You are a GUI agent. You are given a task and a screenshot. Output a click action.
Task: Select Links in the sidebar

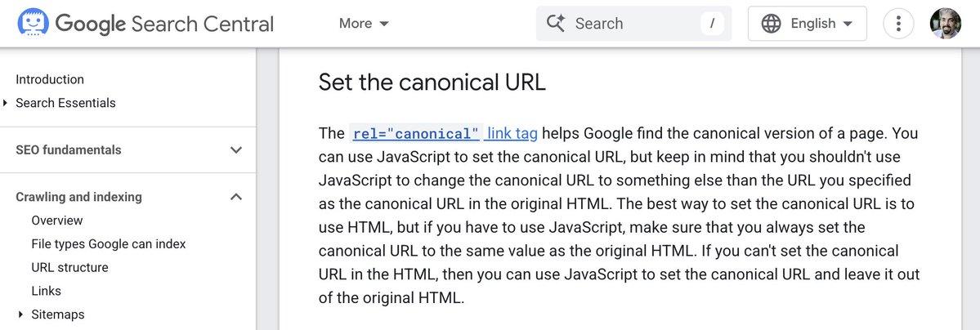[46, 291]
